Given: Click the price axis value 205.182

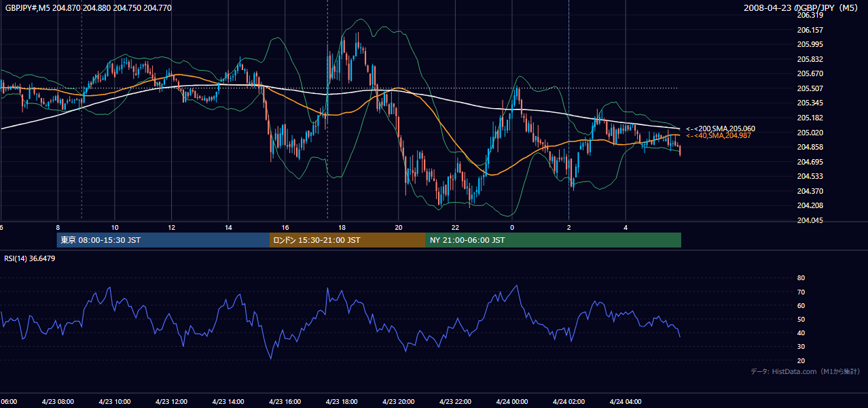Looking at the screenshot, I should coord(810,118).
